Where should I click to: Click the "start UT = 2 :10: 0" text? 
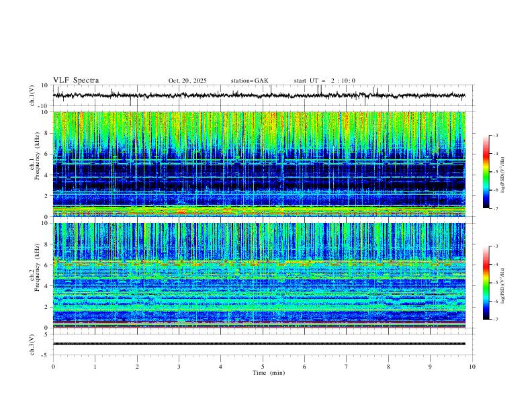(x=324, y=81)
